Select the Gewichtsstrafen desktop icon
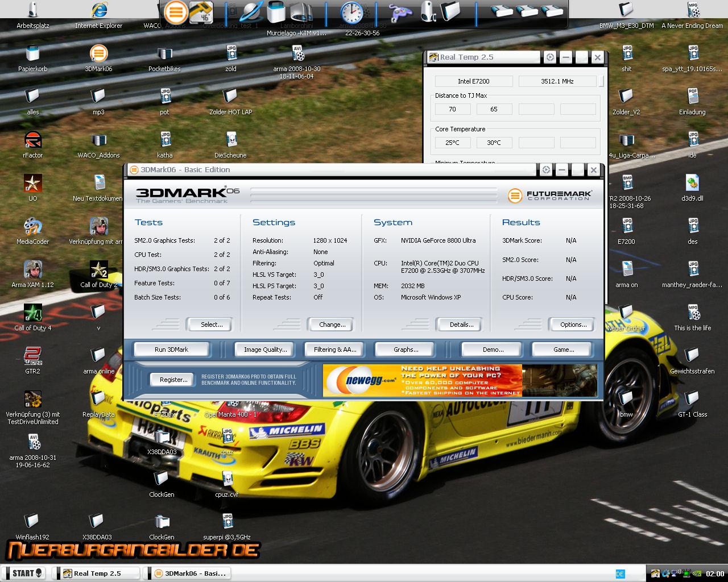The image size is (728, 582). coord(692,361)
